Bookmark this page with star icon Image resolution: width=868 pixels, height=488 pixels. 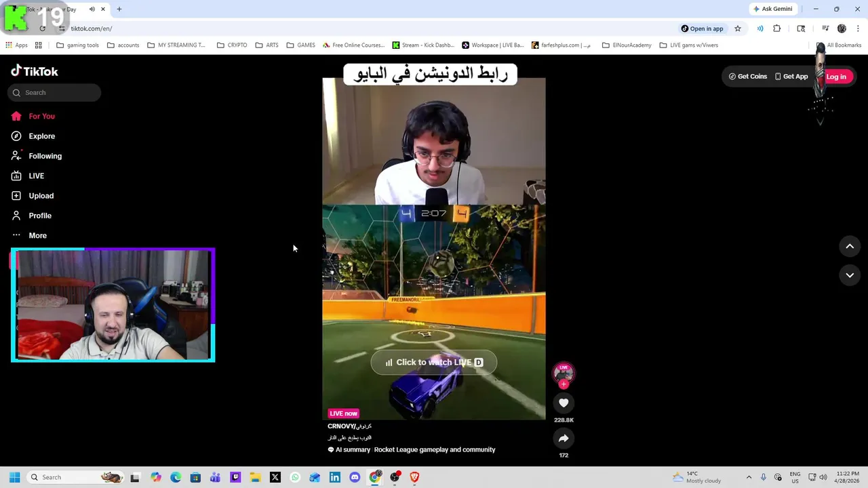coord(738,28)
